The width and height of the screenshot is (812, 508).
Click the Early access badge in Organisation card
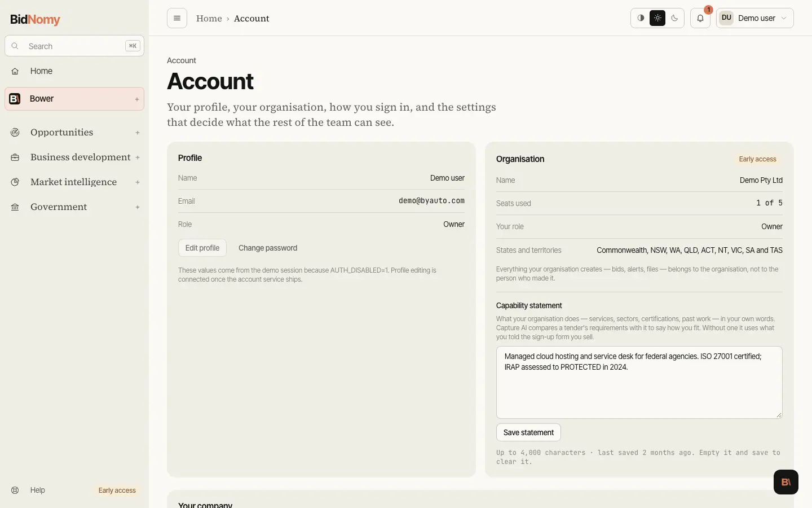tap(758, 159)
